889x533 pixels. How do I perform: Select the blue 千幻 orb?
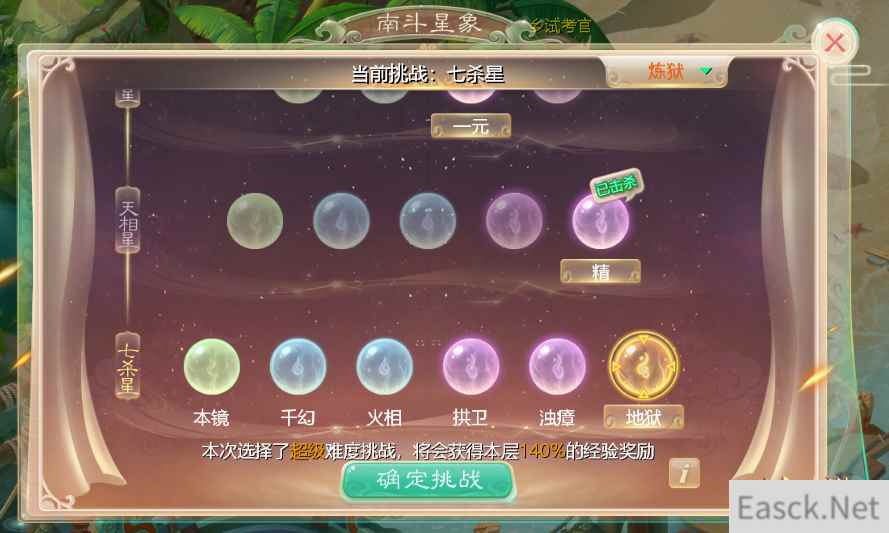(x=298, y=366)
